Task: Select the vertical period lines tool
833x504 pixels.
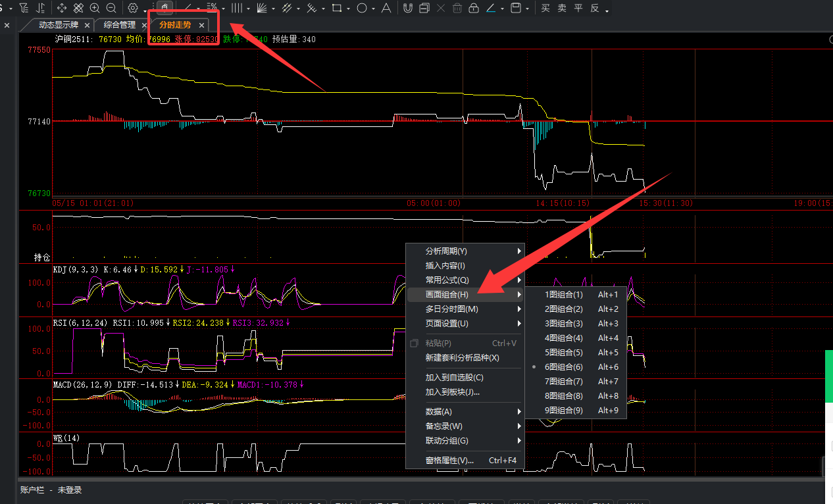Action: click(237, 8)
